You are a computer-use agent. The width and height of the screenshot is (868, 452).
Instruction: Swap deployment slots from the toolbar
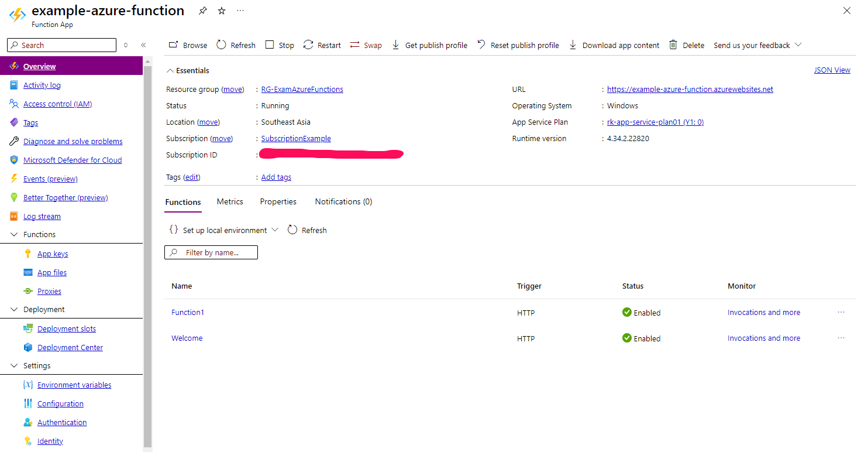366,45
